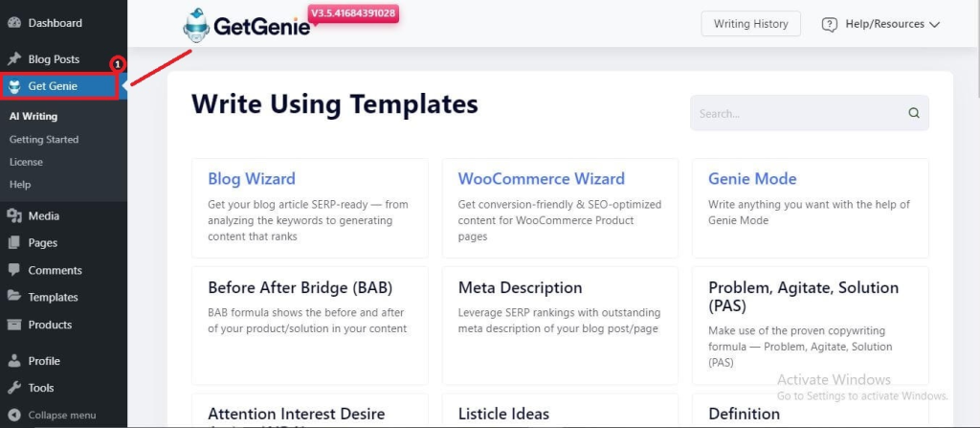980x428 pixels.
Task: Click the Comments bubble icon
Action: point(14,270)
